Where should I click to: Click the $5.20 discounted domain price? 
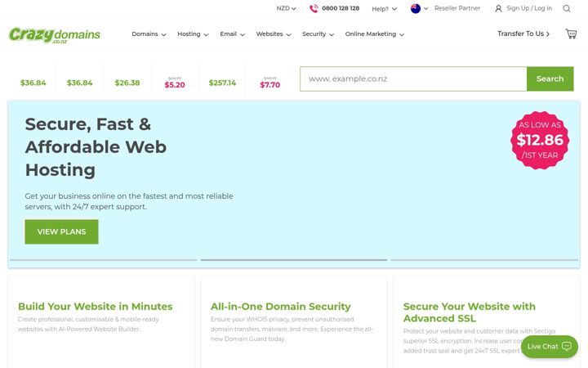coord(175,85)
